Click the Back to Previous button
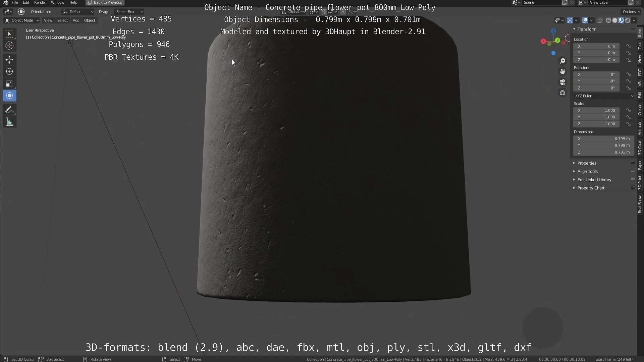The height and width of the screenshot is (362, 644). [105, 2]
